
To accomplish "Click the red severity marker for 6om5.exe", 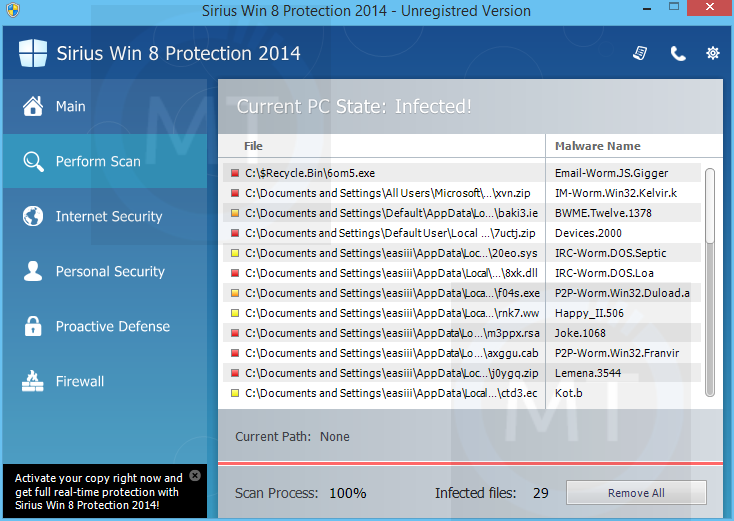I will (x=235, y=173).
